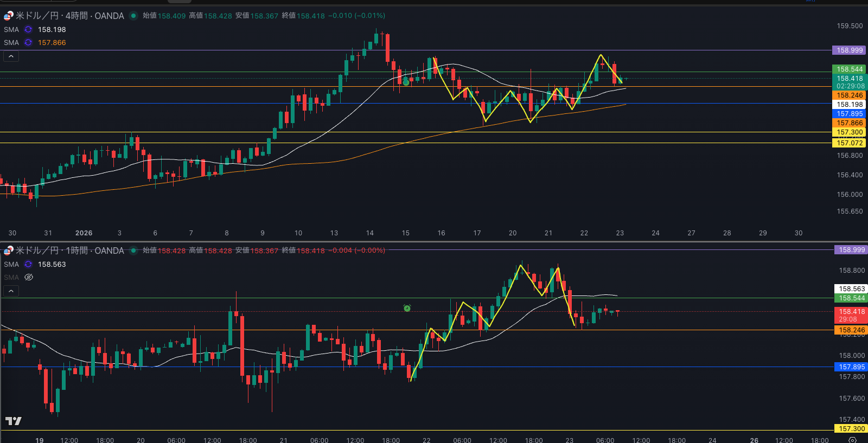Toggle market status dot on 4-hour chart
The height and width of the screenshot is (443, 868).
pyautogui.click(x=133, y=16)
